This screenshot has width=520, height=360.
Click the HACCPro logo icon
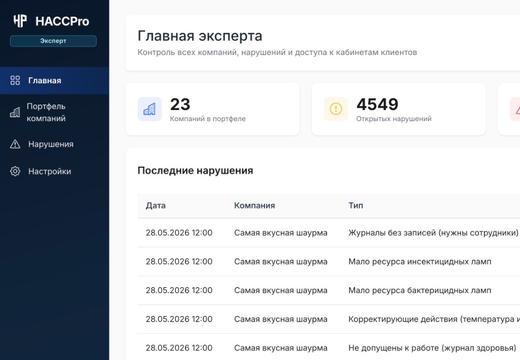(x=20, y=21)
